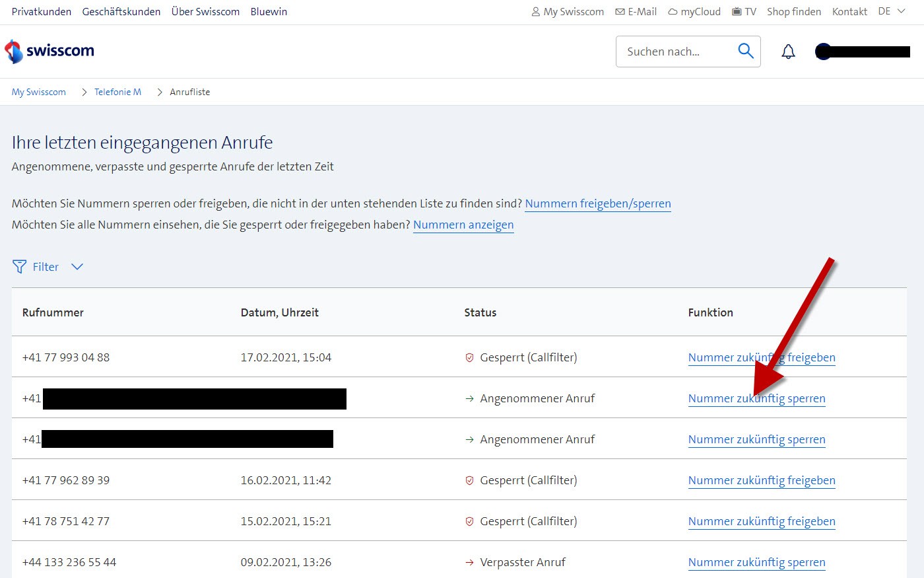Go to Telefonie M breadcrumb
The width and height of the screenshot is (924, 578).
[117, 92]
